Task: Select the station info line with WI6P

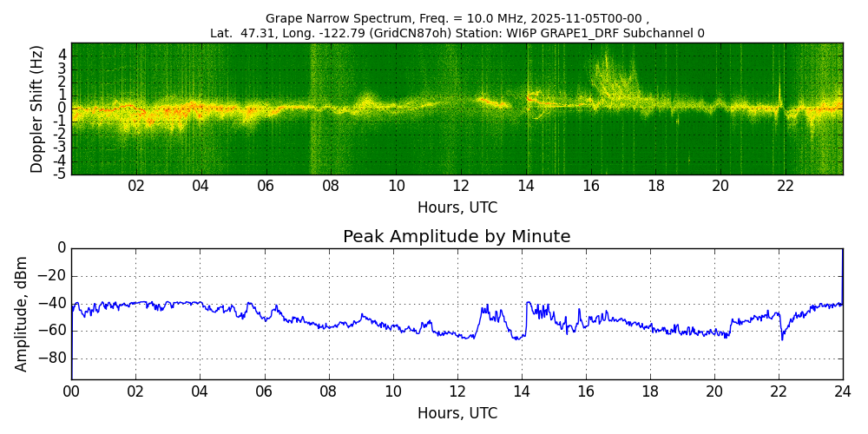Action: coord(457,33)
